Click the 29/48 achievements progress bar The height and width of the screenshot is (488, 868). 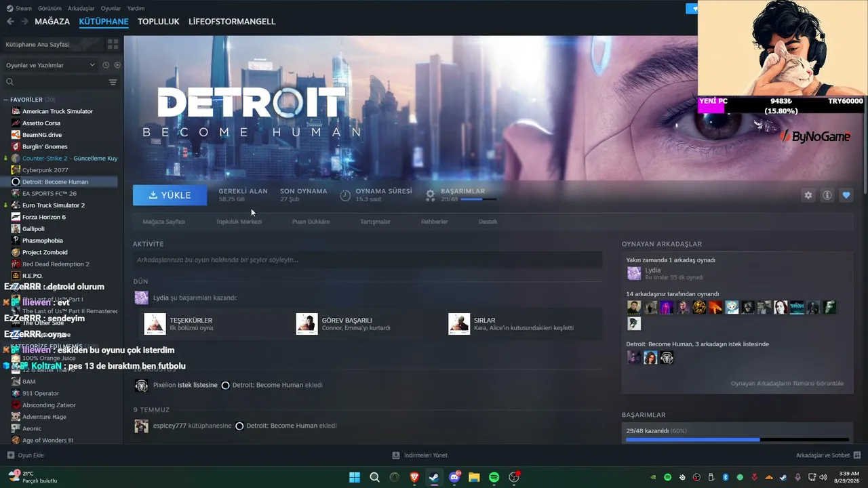tap(737, 440)
